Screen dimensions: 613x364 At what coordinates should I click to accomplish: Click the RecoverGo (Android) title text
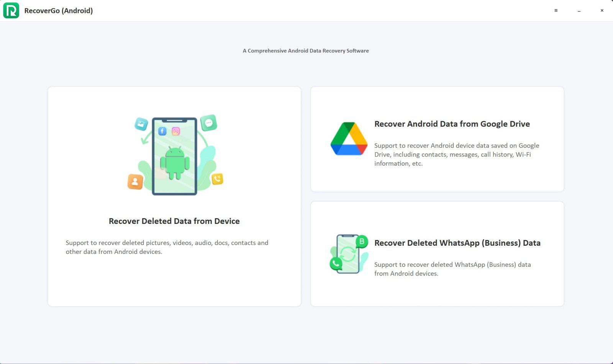(x=59, y=11)
